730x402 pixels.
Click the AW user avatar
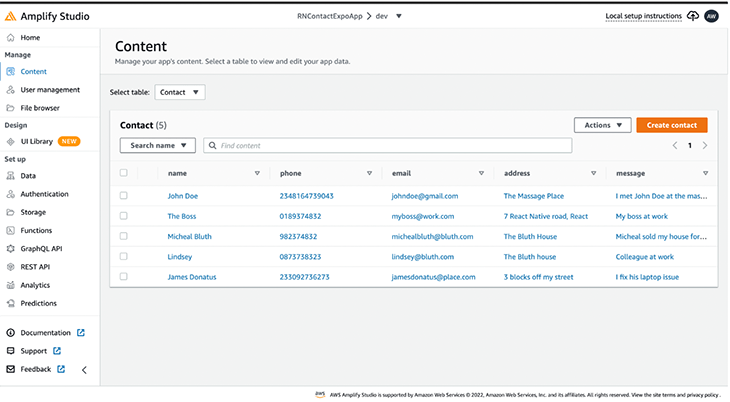(711, 16)
